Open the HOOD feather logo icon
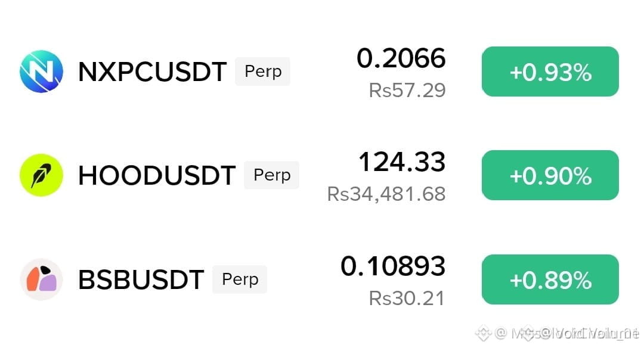Viewport: 644px width, 348px height. (42, 175)
